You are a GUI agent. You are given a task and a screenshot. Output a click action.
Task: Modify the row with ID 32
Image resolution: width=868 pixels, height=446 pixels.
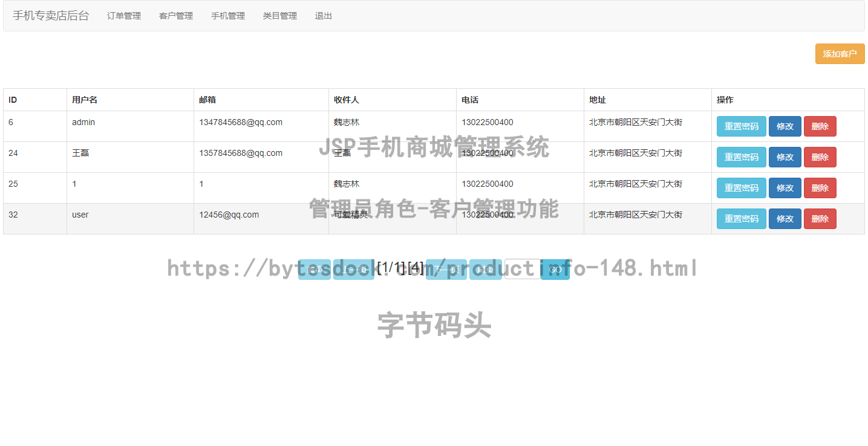785,219
